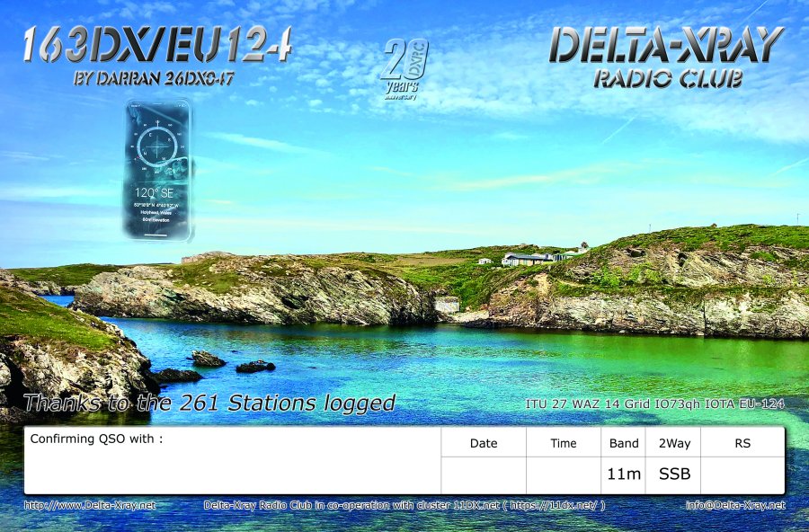Viewport: 809px width, 532px height.
Task: Open the http://www.Delta-Xray.net link
Action: [90, 505]
